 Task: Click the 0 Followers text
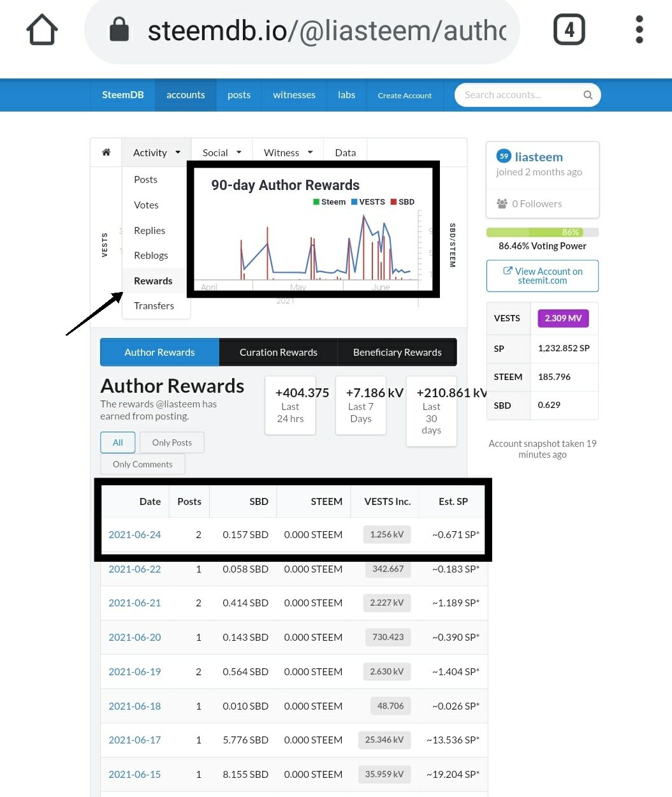(x=537, y=204)
